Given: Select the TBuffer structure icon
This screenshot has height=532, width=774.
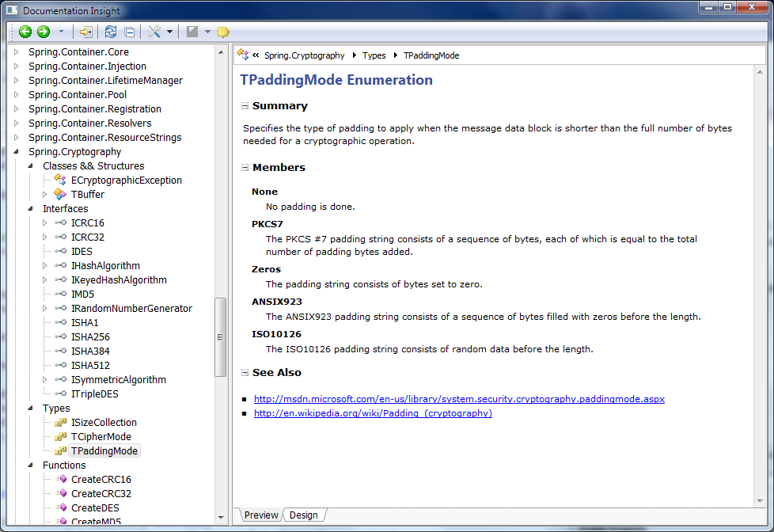Looking at the screenshot, I should (x=60, y=194).
